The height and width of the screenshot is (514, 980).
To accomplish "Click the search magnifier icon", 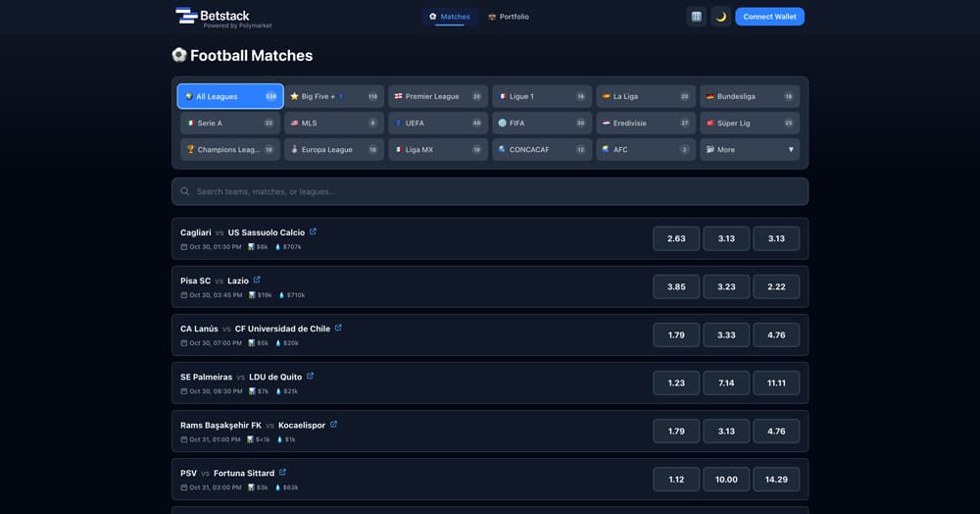I will coord(185,191).
